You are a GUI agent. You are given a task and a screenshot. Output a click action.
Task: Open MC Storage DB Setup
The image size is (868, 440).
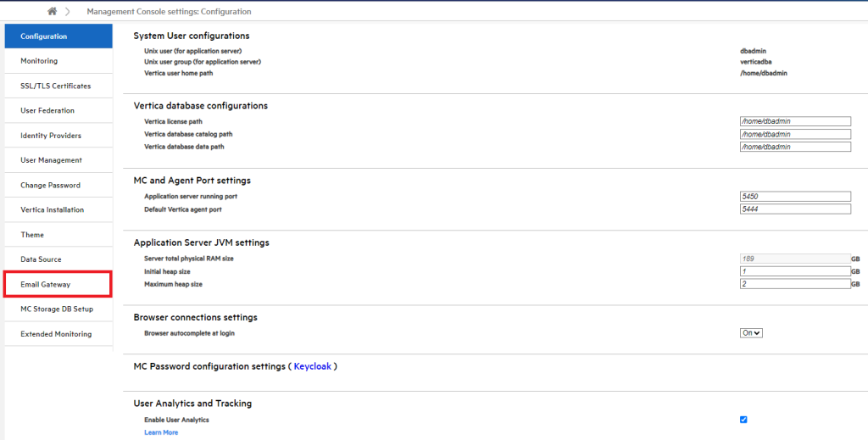(58, 309)
